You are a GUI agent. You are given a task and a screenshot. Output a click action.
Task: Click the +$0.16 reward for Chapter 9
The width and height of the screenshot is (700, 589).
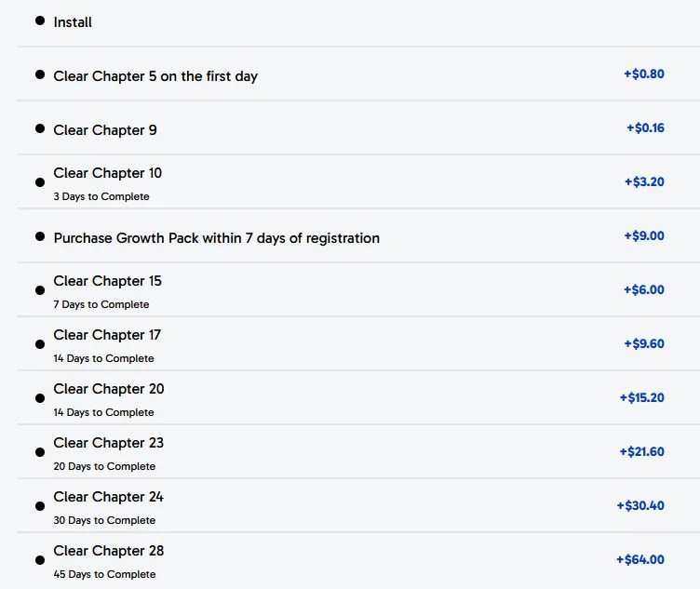(645, 127)
